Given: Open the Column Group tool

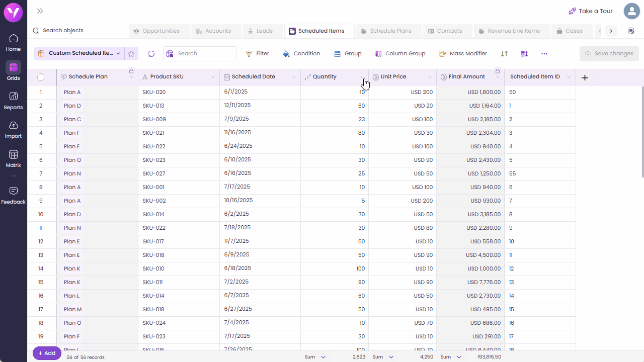Looking at the screenshot, I should 400,54.
